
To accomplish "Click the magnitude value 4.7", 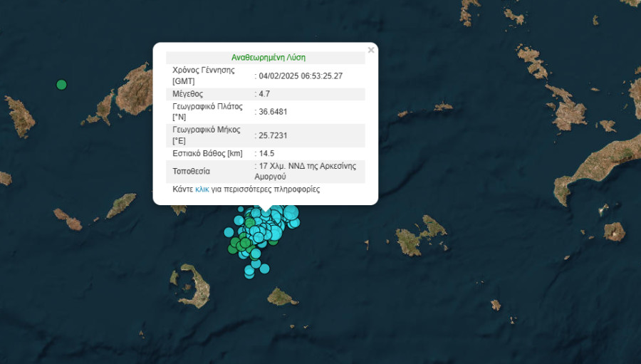I will coord(265,94).
